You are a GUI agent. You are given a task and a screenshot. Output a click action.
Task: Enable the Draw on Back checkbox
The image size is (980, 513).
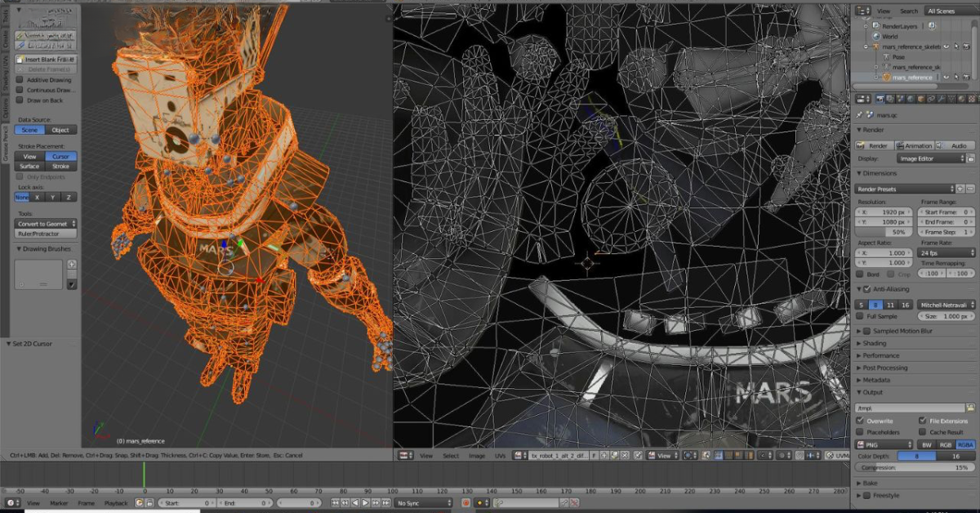click(x=19, y=101)
